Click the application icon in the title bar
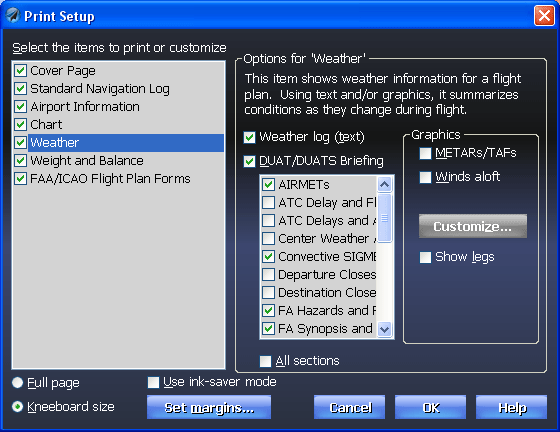The width and height of the screenshot is (560, 432). point(13,16)
